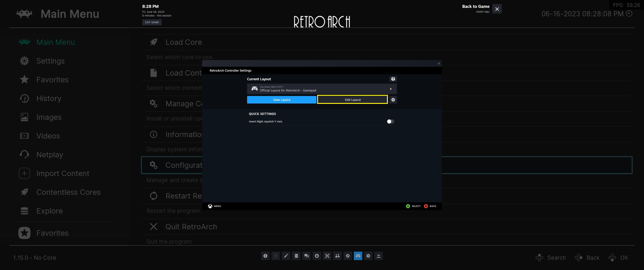Screen dimensions: 644x270
Task: Open the help question mark icon
Action: 393,79
